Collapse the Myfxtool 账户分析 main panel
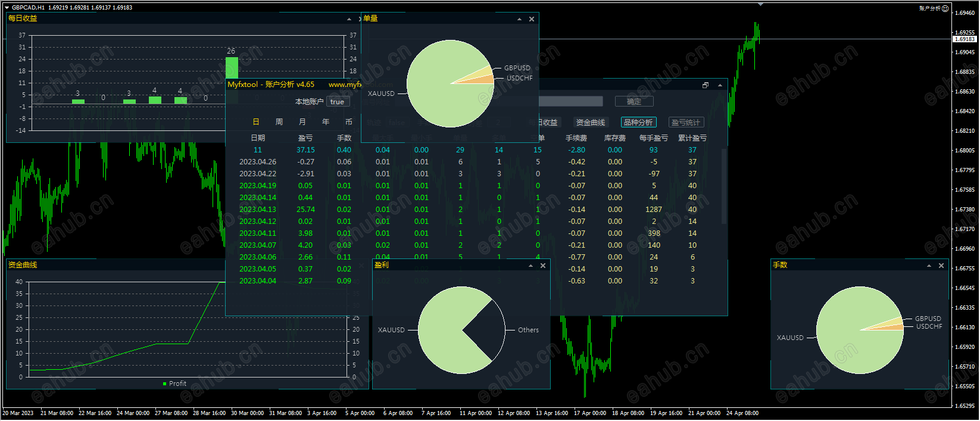The height and width of the screenshot is (421, 980). pos(720,85)
